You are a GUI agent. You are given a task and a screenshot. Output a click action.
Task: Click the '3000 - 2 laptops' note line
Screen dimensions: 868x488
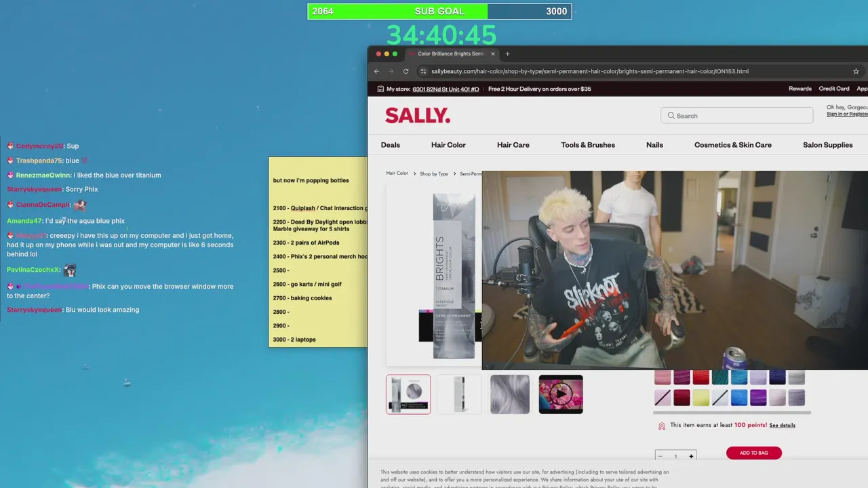[294, 340]
